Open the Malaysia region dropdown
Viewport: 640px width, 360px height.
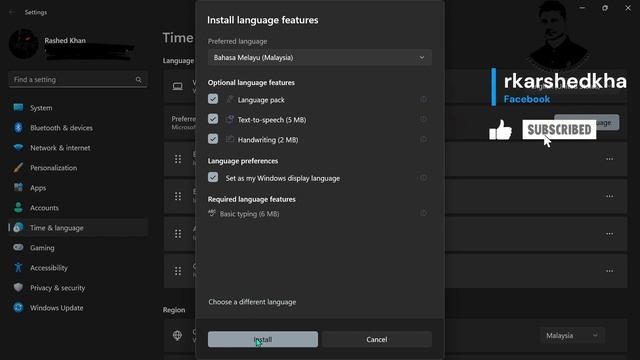pos(572,336)
